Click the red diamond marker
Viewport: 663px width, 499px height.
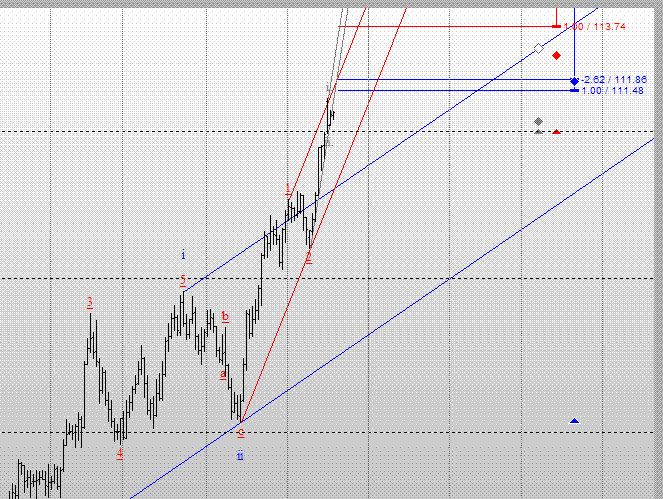click(x=556, y=56)
